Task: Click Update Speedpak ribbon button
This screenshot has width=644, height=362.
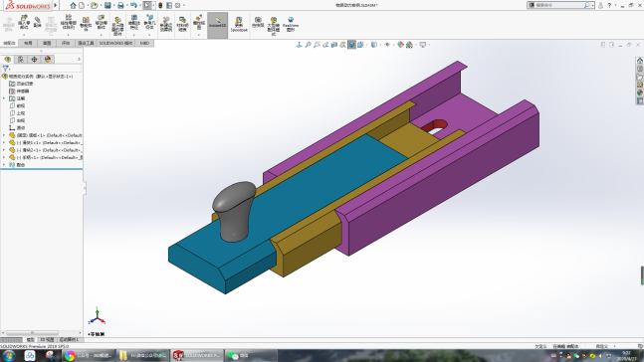Action: coord(239,25)
